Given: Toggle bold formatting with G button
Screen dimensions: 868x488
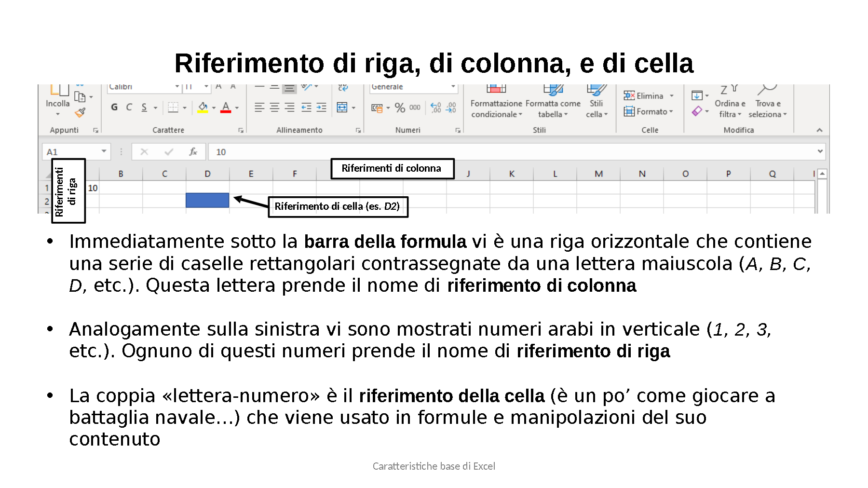Looking at the screenshot, I should click(114, 107).
